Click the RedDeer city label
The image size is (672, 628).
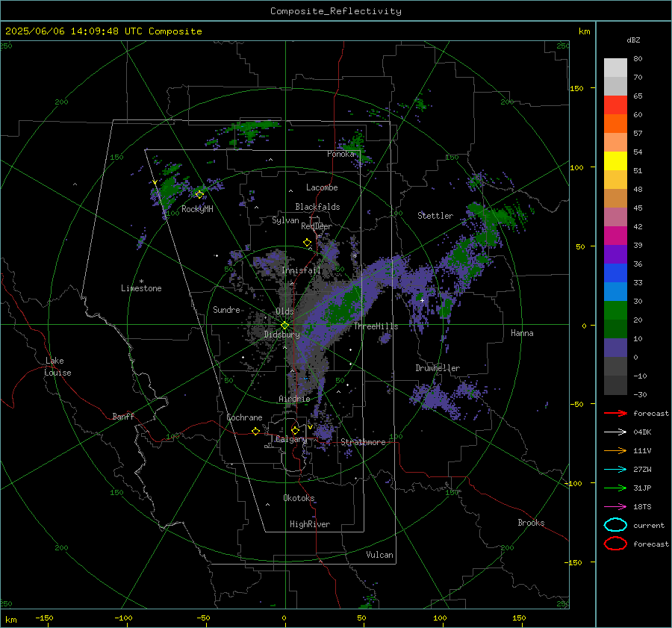pyautogui.click(x=317, y=226)
